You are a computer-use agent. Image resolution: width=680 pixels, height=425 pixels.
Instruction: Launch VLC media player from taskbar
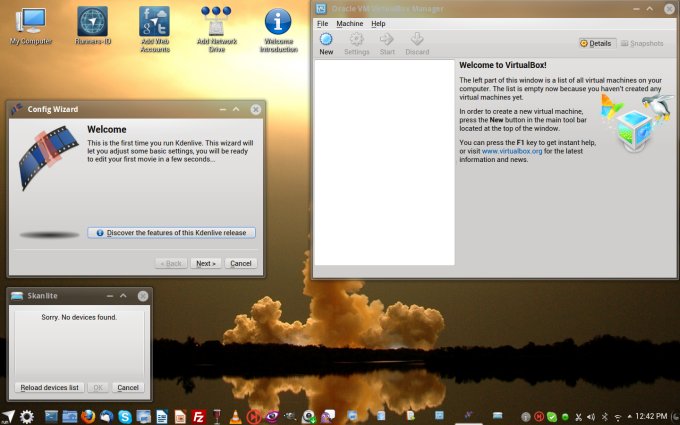(234, 416)
